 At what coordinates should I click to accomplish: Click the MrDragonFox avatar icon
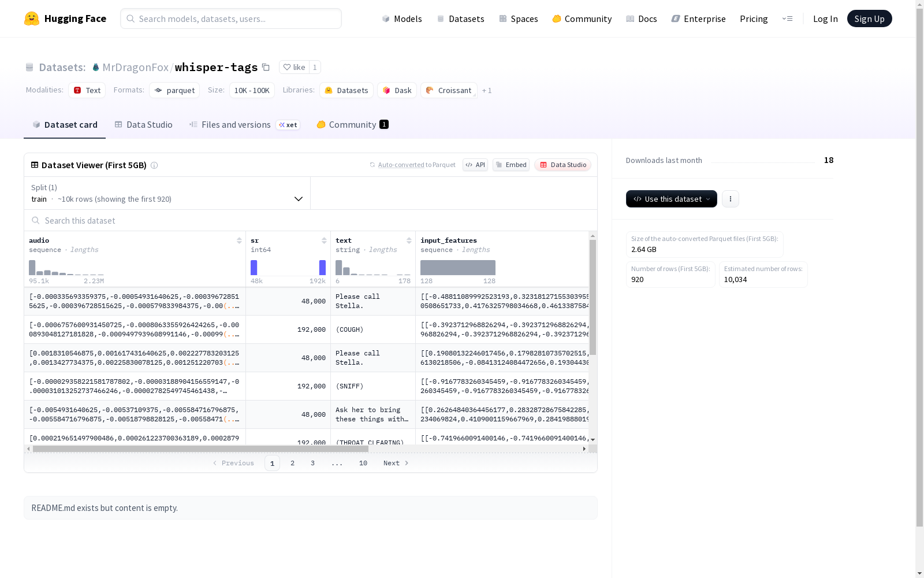96,67
